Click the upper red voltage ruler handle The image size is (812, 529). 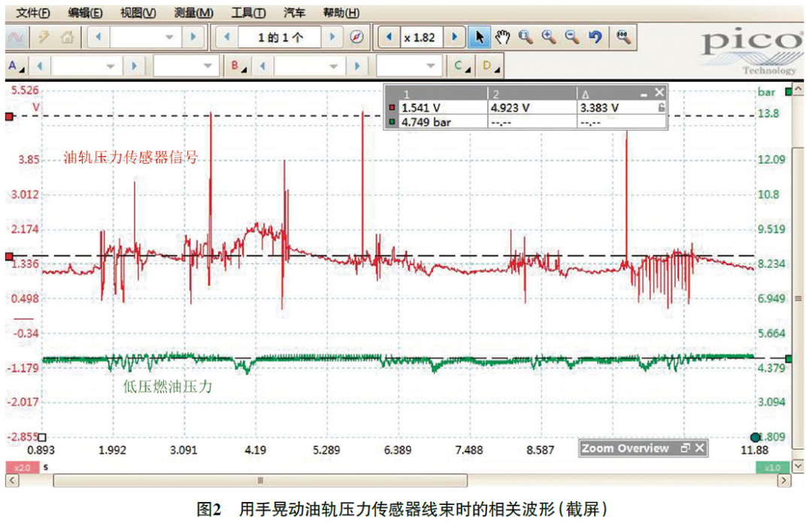pyautogui.click(x=9, y=116)
